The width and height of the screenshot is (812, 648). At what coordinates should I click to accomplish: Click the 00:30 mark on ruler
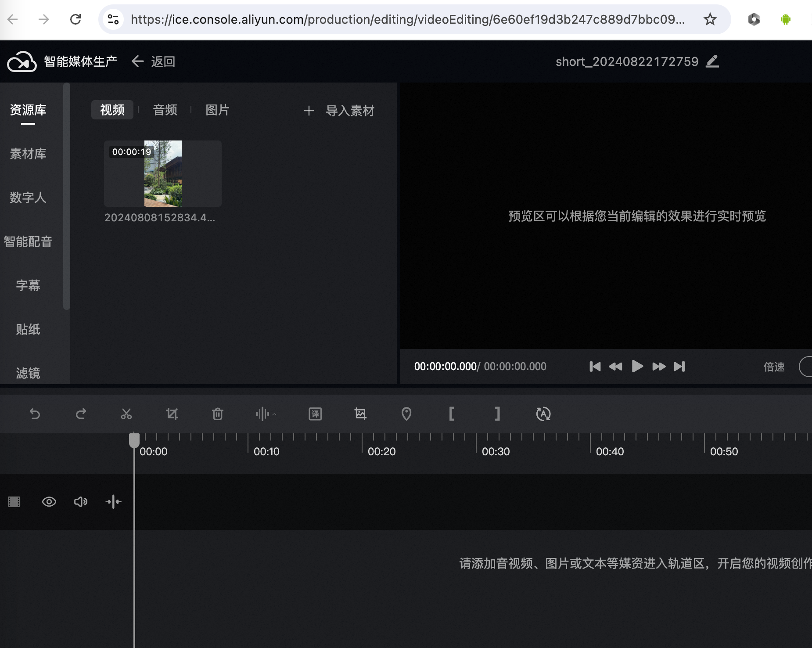click(496, 451)
